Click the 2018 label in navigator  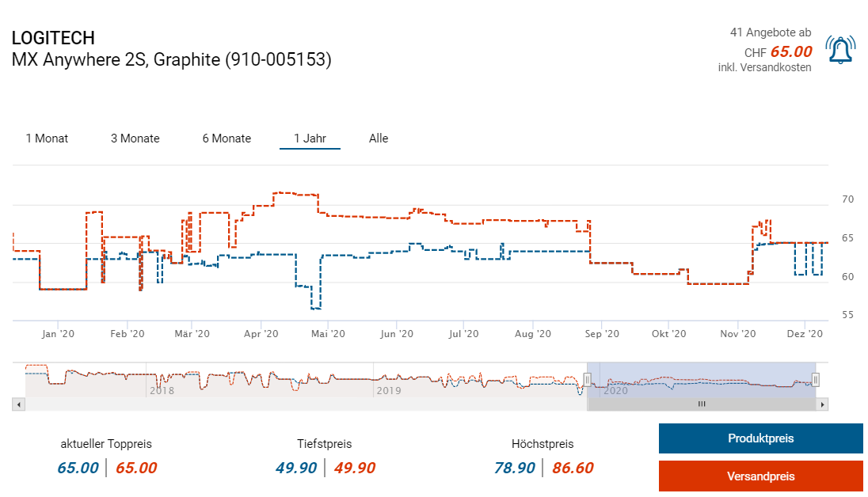(x=161, y=390)
